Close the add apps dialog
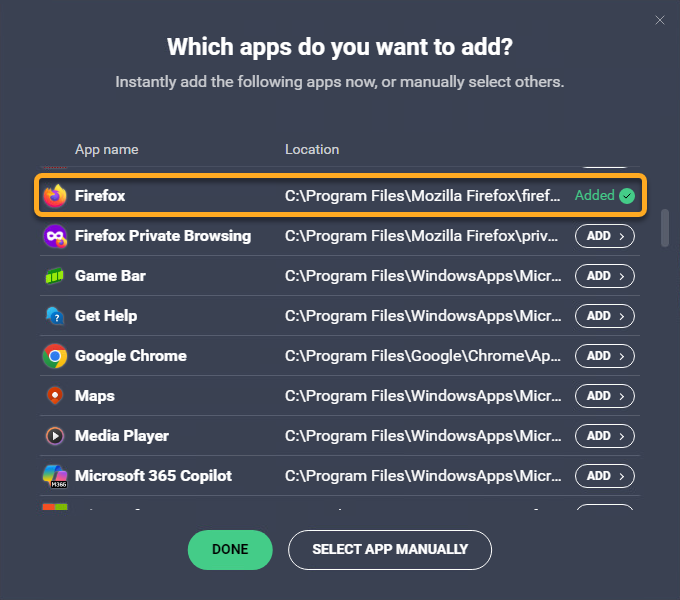 click(x=659, y=19)
